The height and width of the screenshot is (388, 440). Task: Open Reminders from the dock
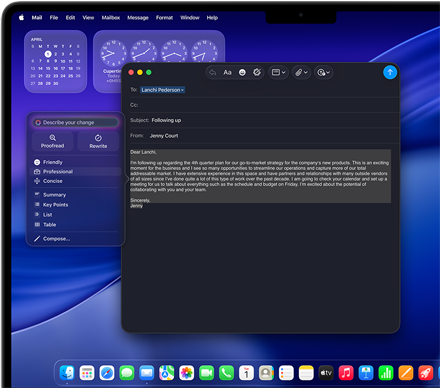(x=286, y=373)
